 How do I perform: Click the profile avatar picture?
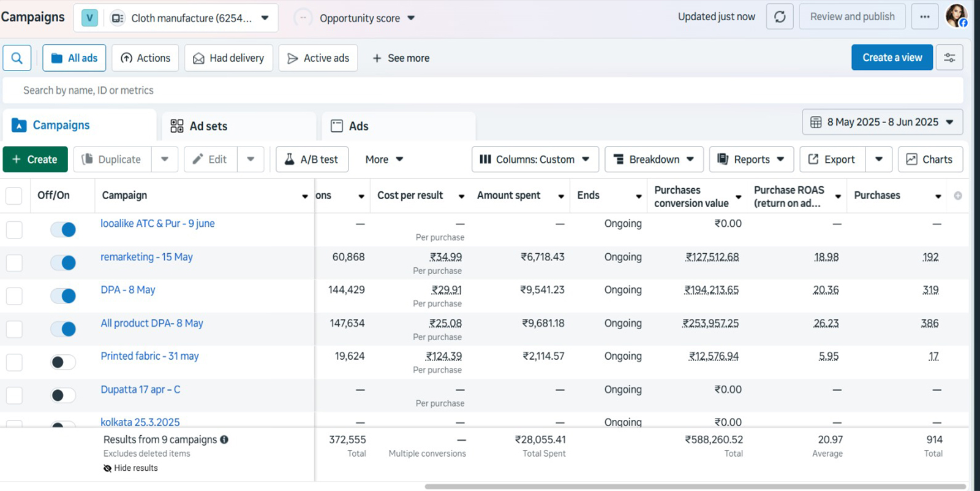pos(956,15)
